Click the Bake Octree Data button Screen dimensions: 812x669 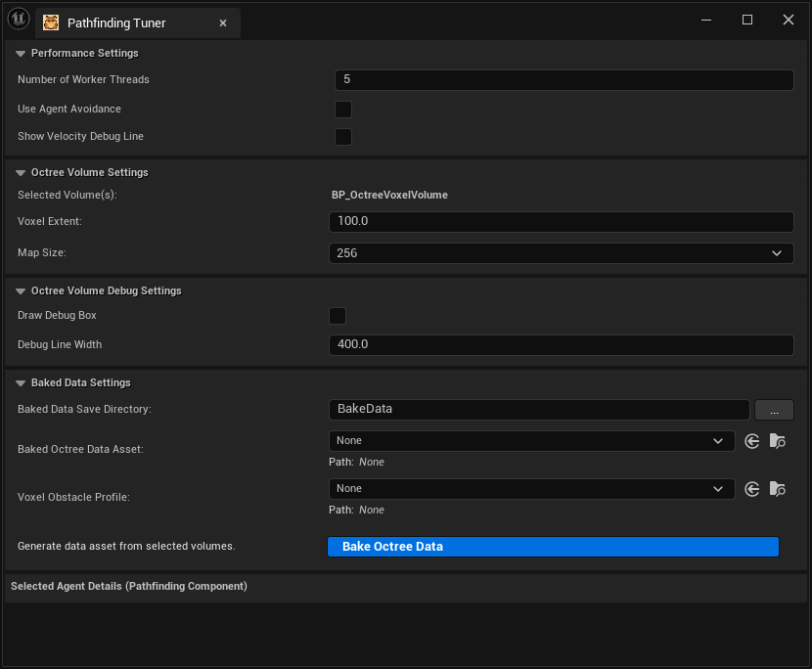click(553, 547)
